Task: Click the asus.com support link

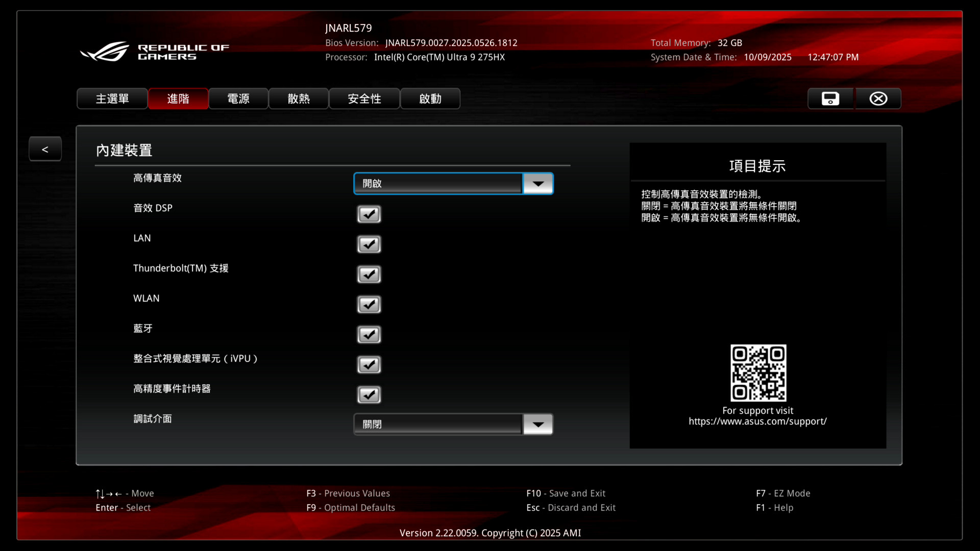Action: (757, 421)
